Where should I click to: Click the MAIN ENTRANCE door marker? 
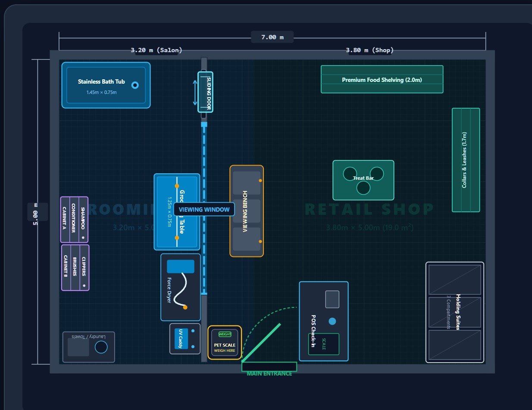(x=269, y=367)
